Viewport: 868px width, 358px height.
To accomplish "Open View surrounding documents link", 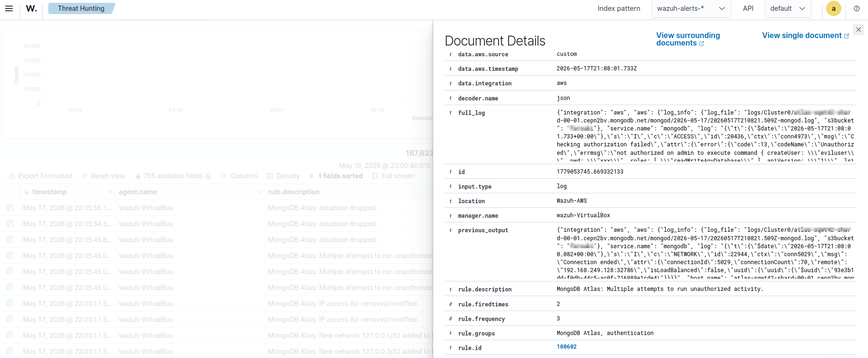I will [x=688, y=39].
